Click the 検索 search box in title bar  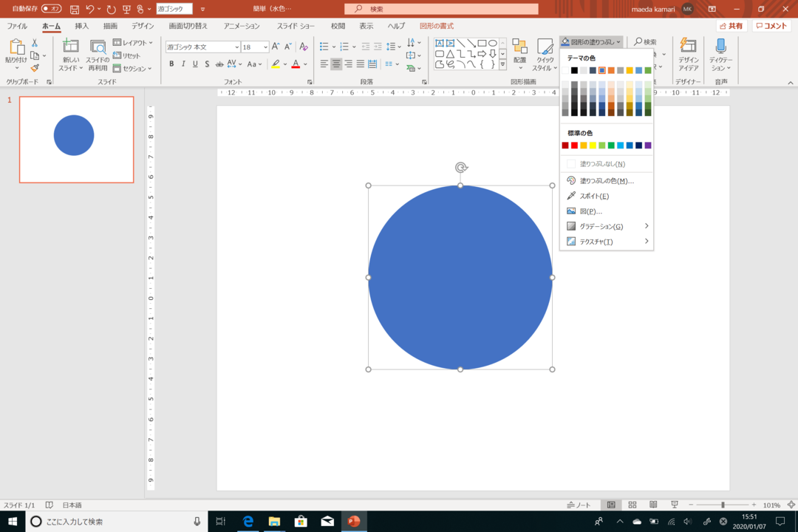[x=441, y=9]
